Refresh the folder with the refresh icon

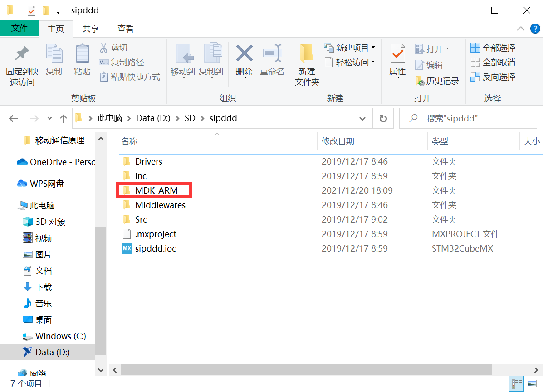(382, 118)
